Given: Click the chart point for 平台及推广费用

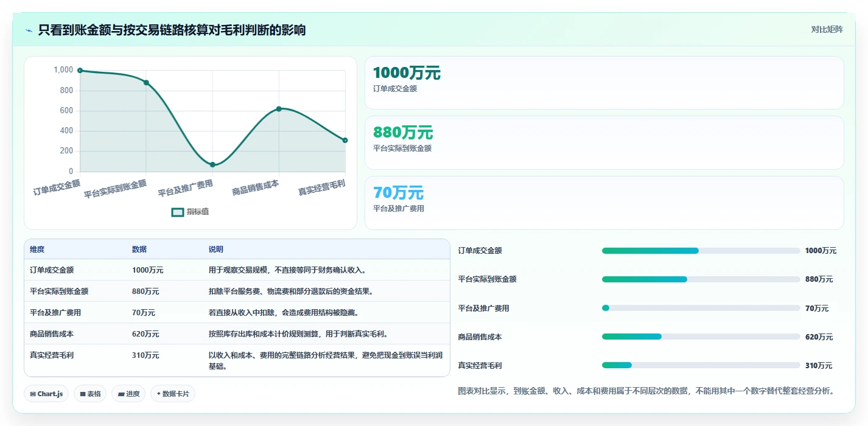Looking at the screenshot, I should tap(212, 165).
